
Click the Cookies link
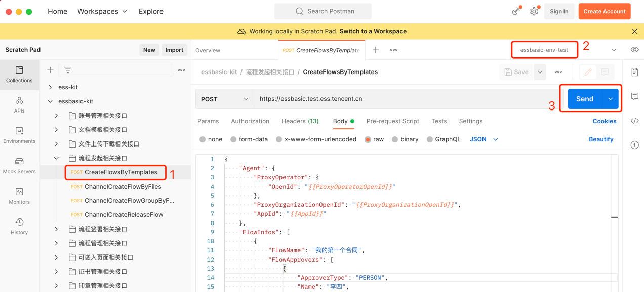coord(605,121)
